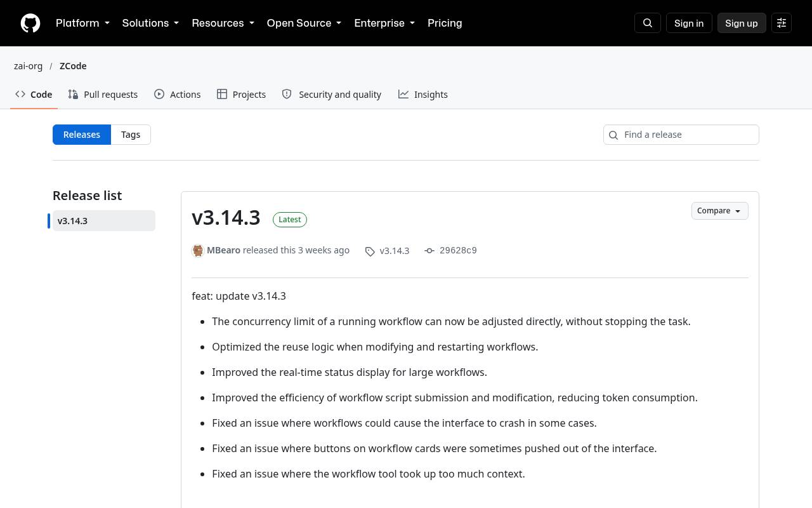Open commit 29628c9
The image size is (812, 508).
click(458, 250)
